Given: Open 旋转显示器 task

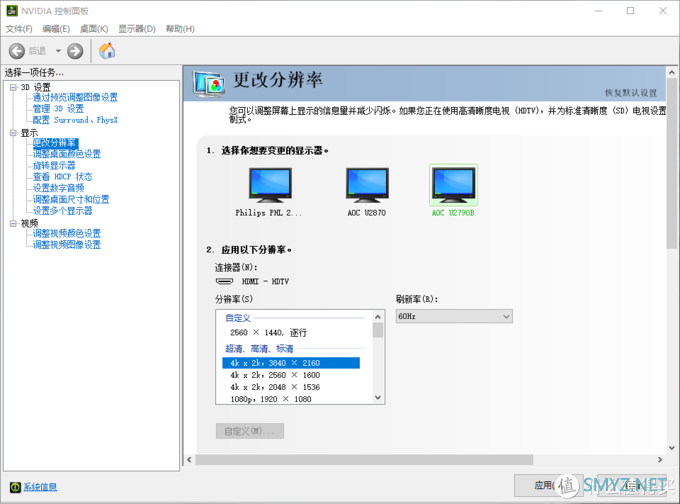Looking at the screenshot, I should [54, 165].
